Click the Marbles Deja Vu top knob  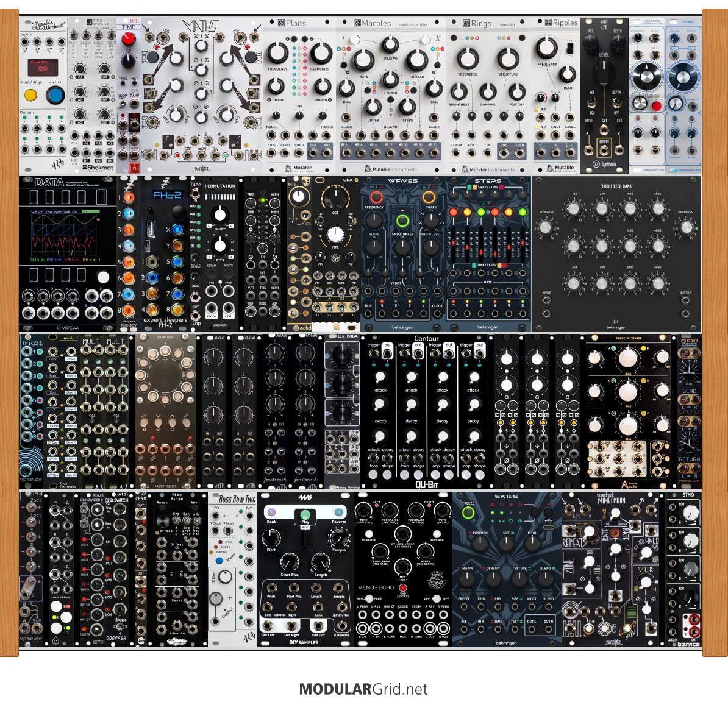(390, 44)
